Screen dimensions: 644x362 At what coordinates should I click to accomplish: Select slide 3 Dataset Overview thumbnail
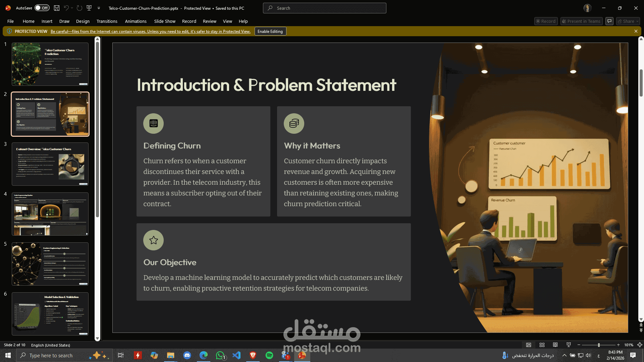click(50, 164)
